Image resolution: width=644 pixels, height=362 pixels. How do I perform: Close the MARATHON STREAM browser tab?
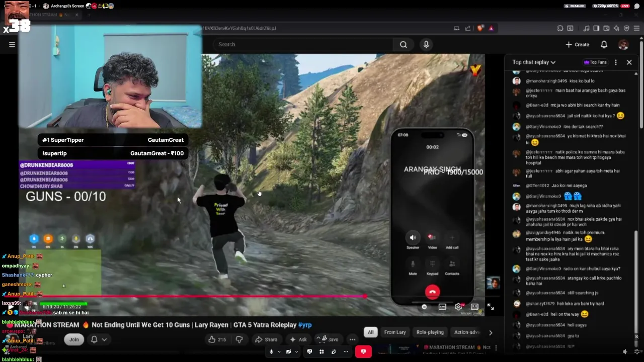77,15
